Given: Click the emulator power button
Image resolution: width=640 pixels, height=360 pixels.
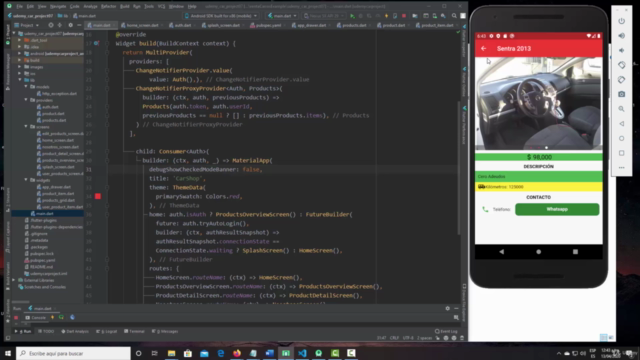Looking at the screenshot, I should point(621,21).
